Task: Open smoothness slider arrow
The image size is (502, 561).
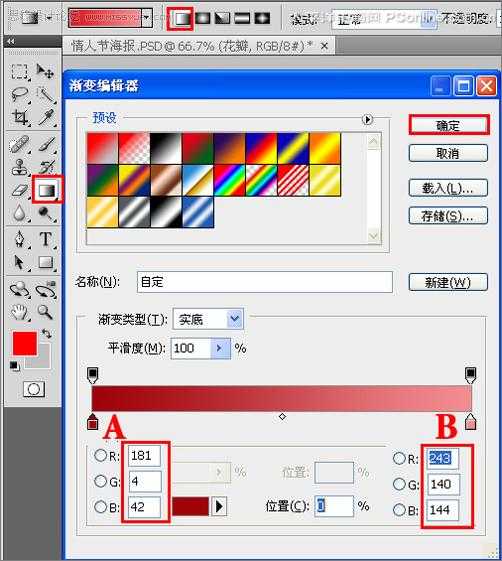Action: pos(220,348)
